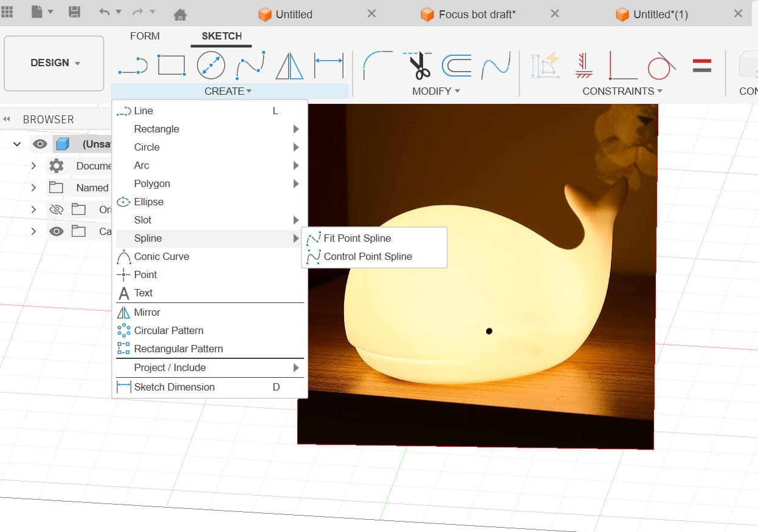This screenshot has width=758, height=532.
Task: Choose Sketch Dimension in the menu
Action: point(210,387)
